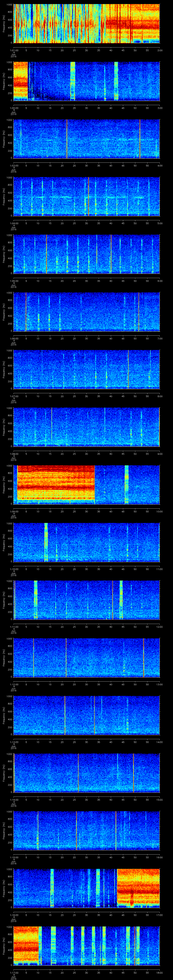Click the '1:03:00' time axis label

[14, 166]
